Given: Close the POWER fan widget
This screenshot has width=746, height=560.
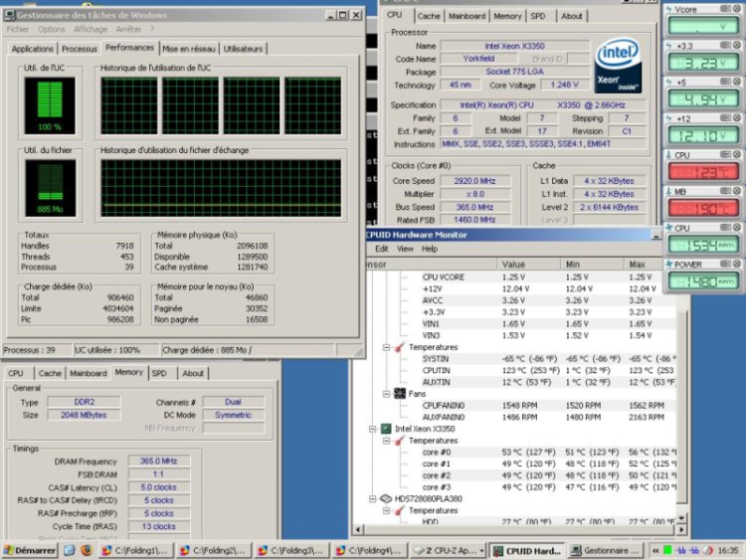Looking at the screenshot, I should pos(737,264).
